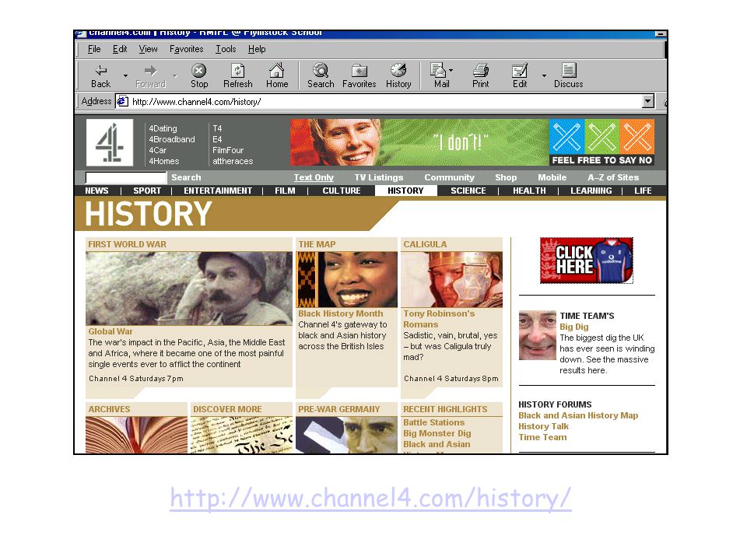The width and height of the screenshot is (747, 560).
Task: Switch to the SCIENCE section tab
Action: coord(468,191)
